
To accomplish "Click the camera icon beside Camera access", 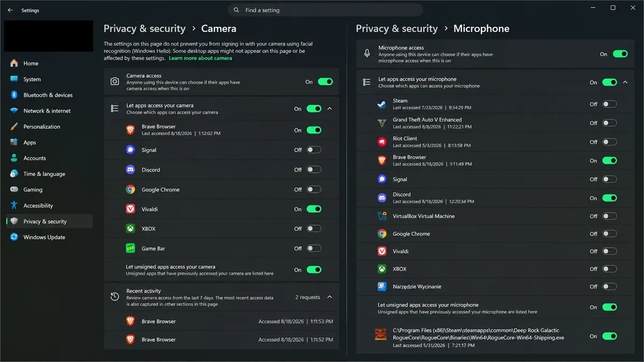I will pos(114,82).
